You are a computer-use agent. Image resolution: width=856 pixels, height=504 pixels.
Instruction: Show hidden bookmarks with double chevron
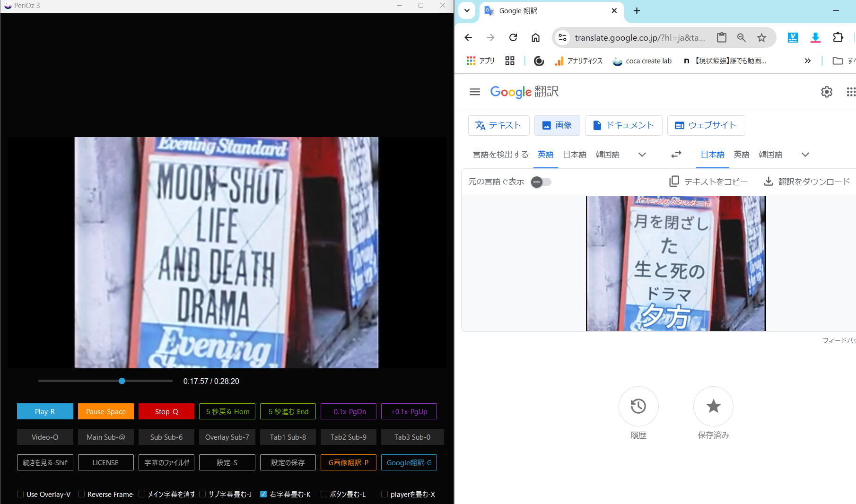coord(807,61)
